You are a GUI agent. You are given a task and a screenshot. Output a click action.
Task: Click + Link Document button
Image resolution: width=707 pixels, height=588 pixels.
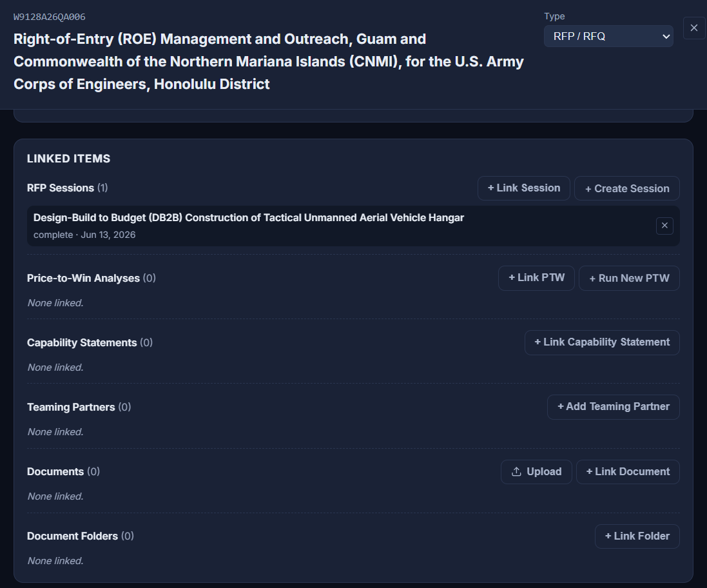coord(628,472)
